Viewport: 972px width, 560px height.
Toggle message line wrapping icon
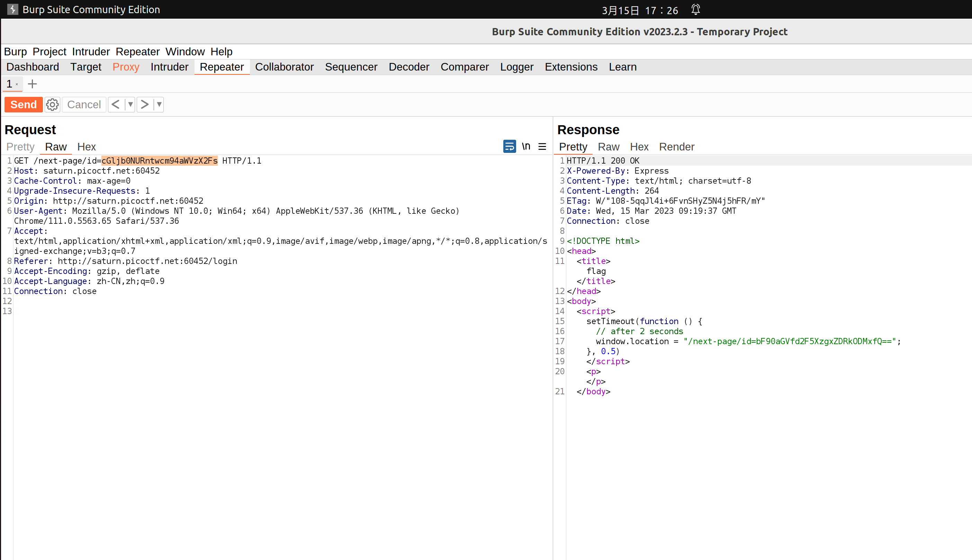pyautogui.click(x=510, y=147)
